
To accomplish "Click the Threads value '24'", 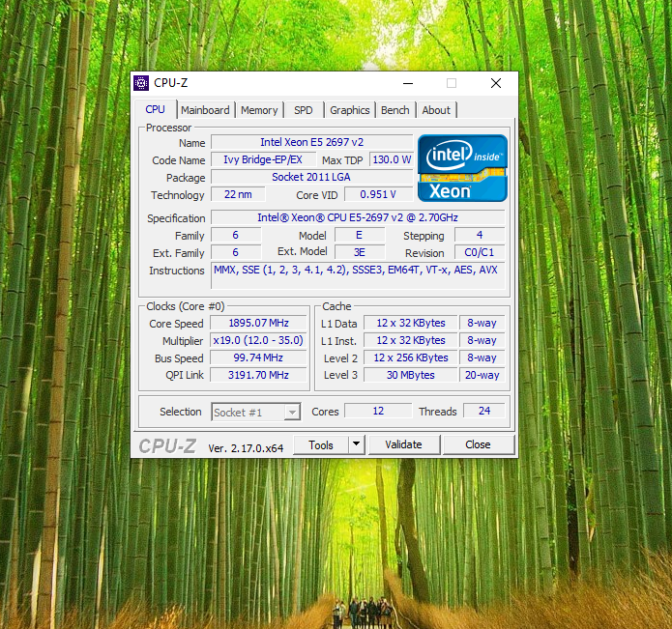I will [484, 411].
